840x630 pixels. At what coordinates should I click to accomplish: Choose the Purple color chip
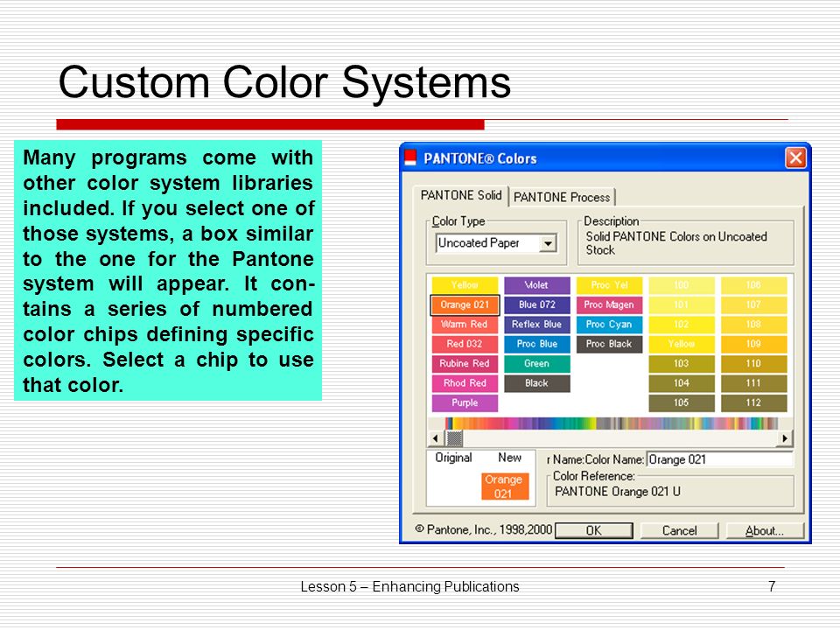click(x=465, y=402)
